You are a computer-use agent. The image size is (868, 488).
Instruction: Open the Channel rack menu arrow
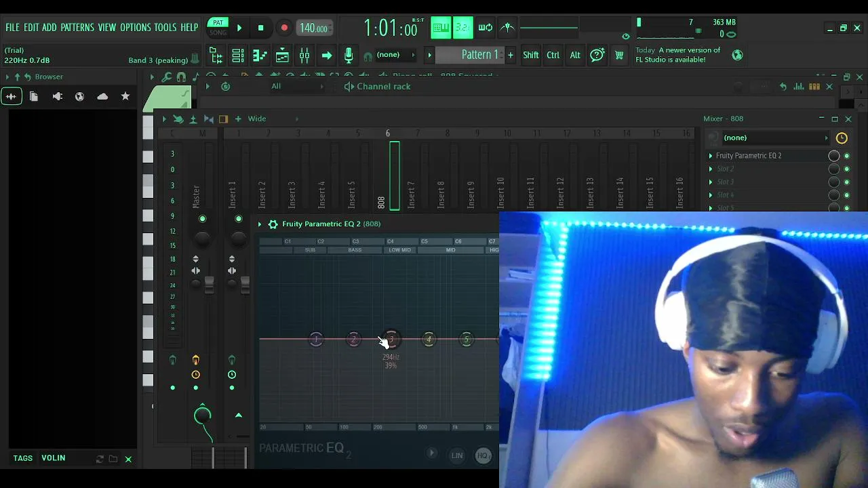tap(208, 86)
